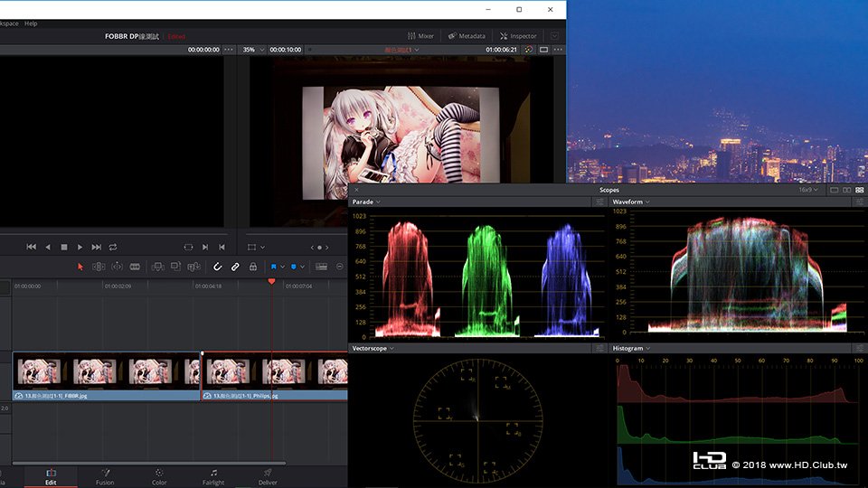This screenshot has width=868, height=488.
Task: Select the red arrow Selection Mode tool
Action: (x=80, y=267)
